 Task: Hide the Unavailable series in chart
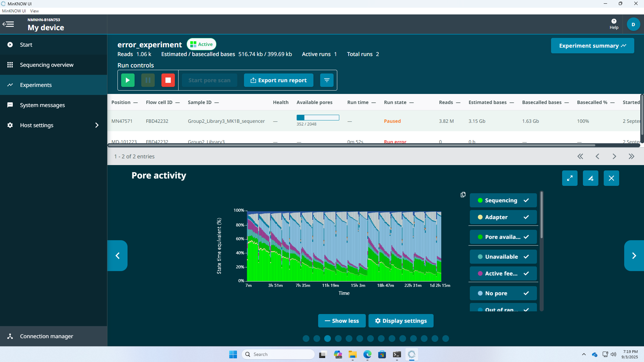point(503,257)
